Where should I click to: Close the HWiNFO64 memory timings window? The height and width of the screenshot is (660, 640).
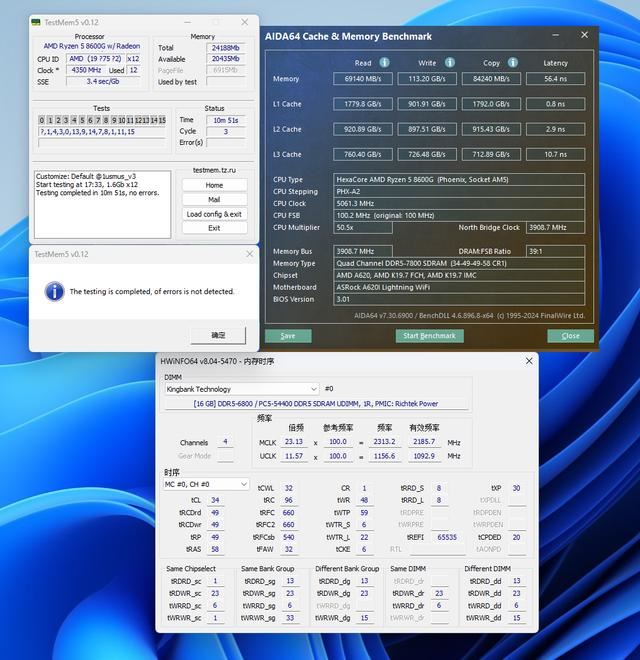coord(528,360)
